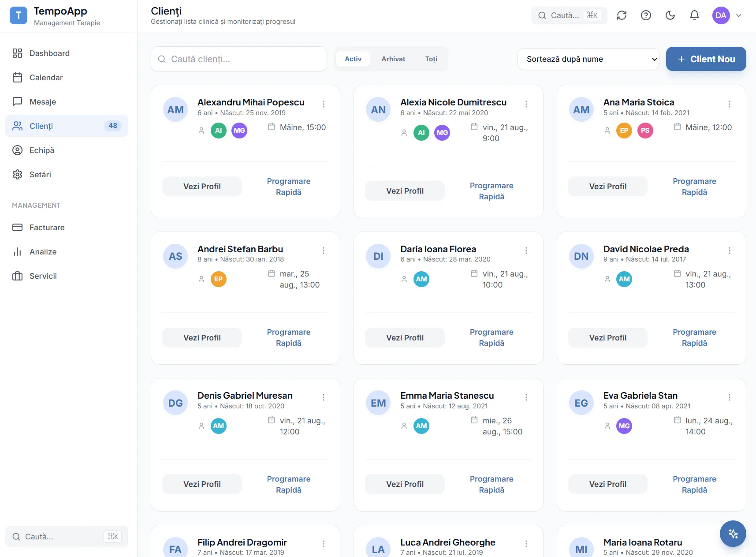The height and width of the screenshot is (557, 756).
Task: Open Analize in the Management section
Action: click(x=67, y=252)
